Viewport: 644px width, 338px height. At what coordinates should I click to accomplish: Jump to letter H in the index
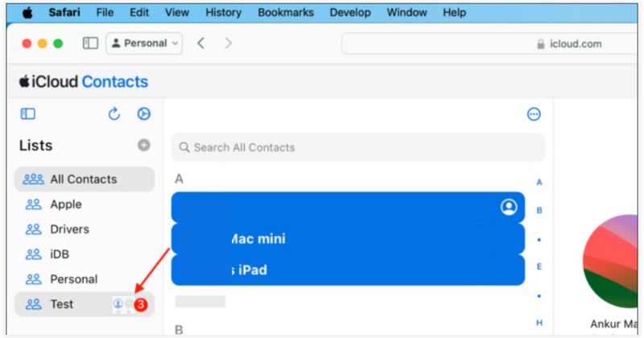click(539, 323)
